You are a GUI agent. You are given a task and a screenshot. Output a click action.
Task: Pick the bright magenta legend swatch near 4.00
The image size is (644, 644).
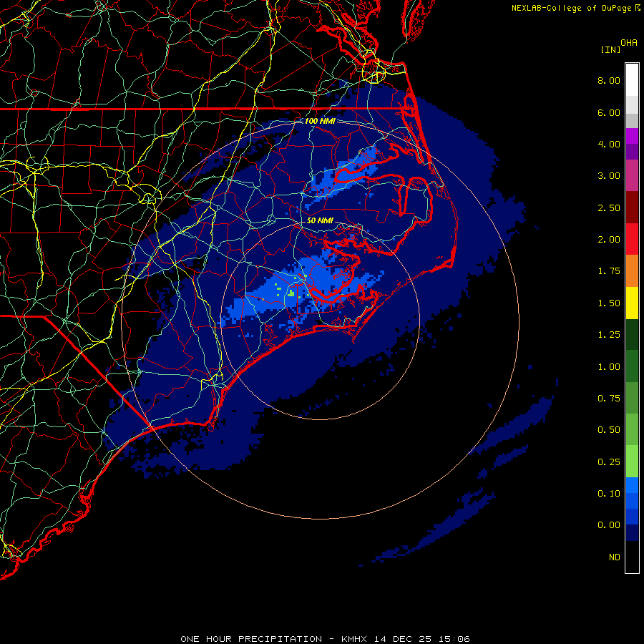coord(632,136)
